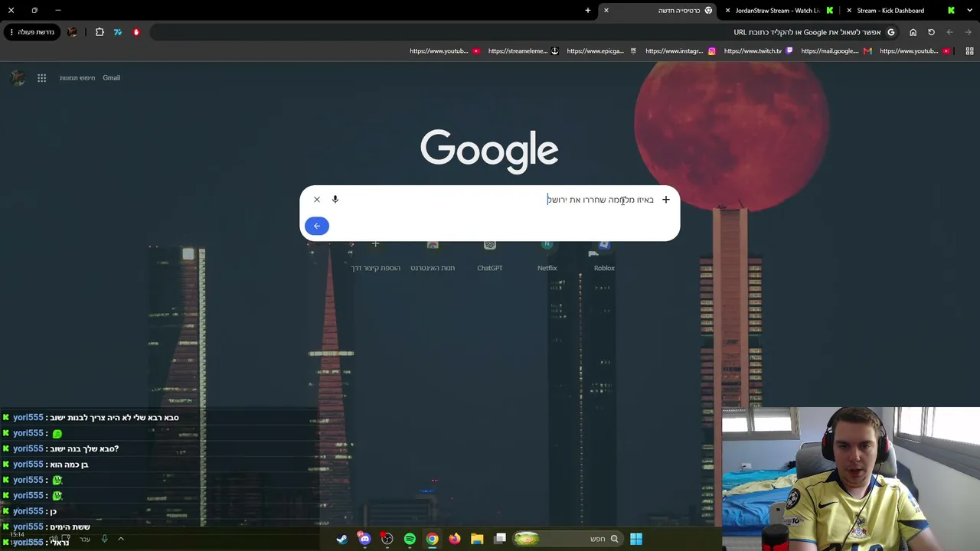Switch to the JordanStraw Stream tab
This screenshot has height=551, width=980.
pos(781,11)
